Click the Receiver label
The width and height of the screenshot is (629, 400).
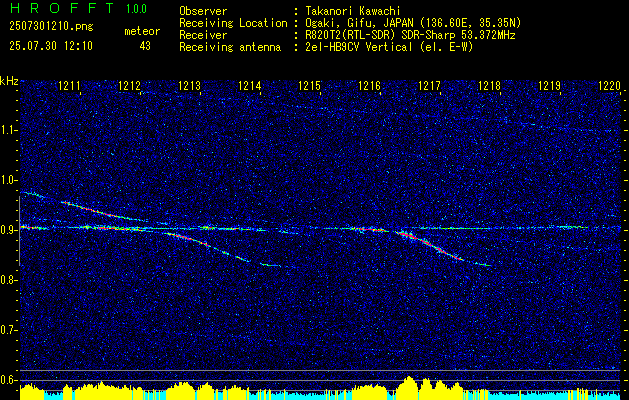pyautogui.click(x=203, y=35)
